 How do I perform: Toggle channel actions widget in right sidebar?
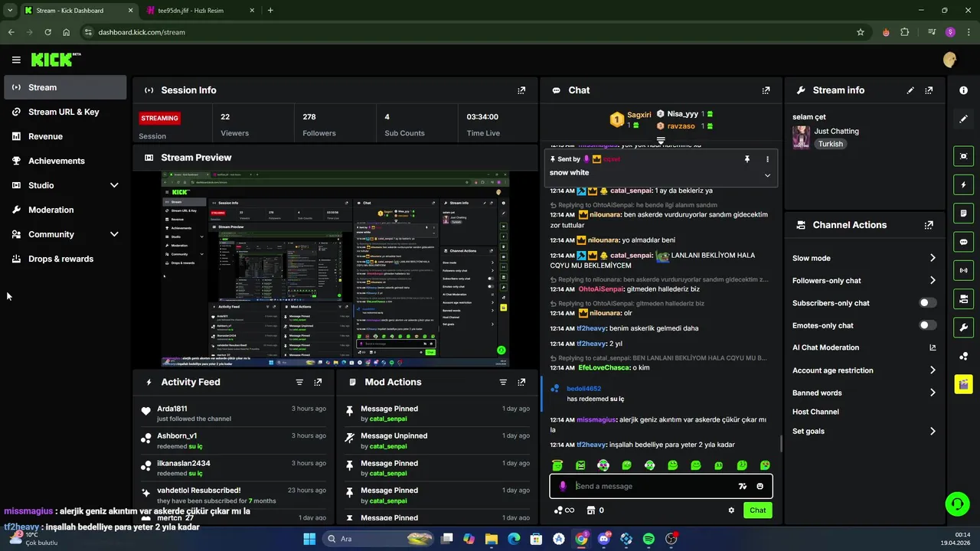click(963, 298)
